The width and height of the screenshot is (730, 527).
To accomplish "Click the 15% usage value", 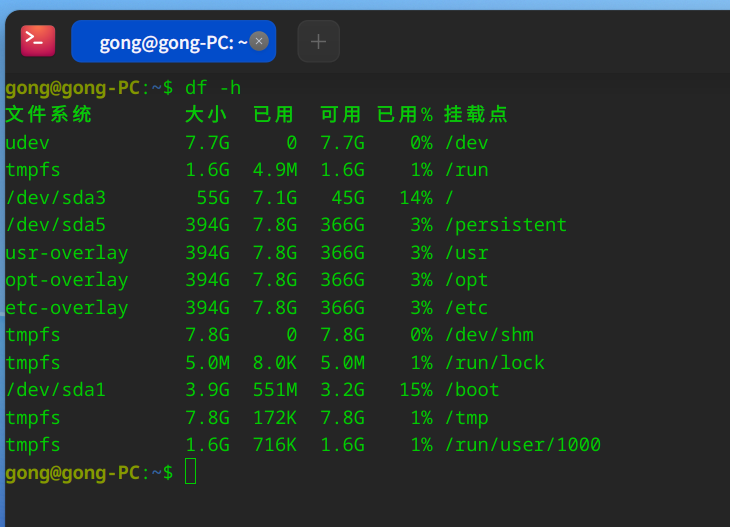I will coord(416,390).
